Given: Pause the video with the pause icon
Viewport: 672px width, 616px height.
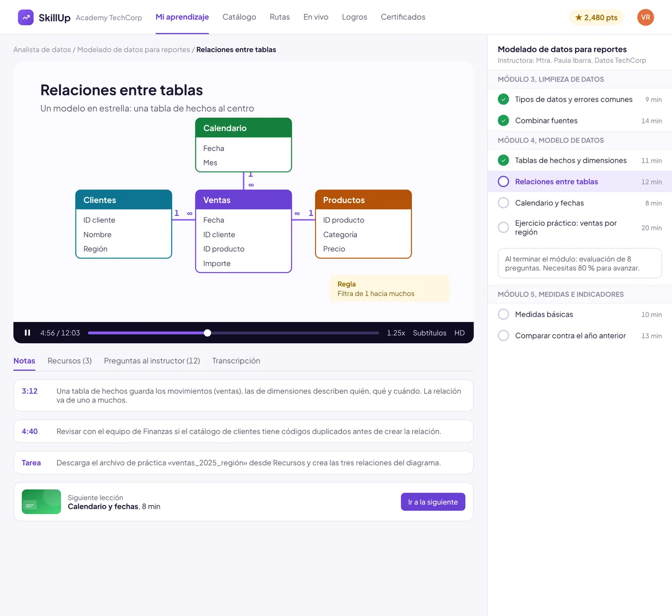Looking at the screenshot, I should coord(28,333).
